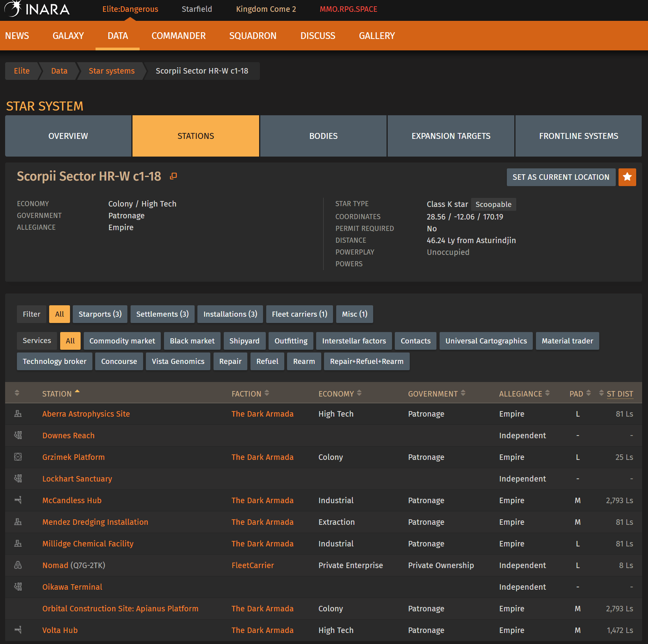Click the Volta Hub outpost icon

18,630
